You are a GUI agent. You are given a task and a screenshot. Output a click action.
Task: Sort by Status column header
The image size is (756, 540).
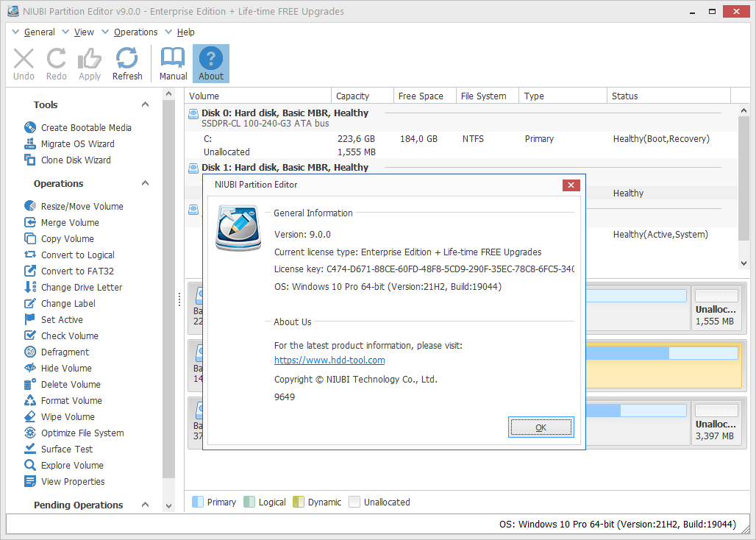click(x=668, y=96)
